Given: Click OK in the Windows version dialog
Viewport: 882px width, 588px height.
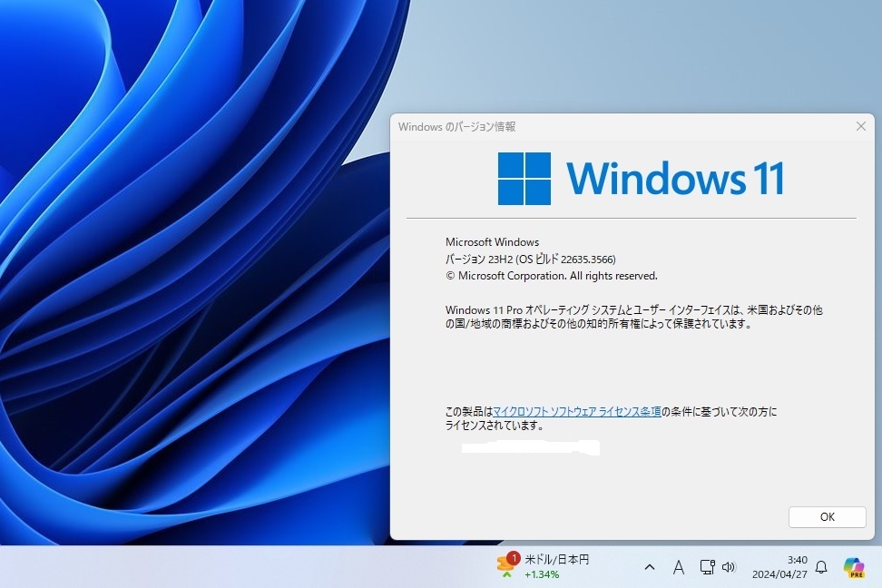Looking at the screenshot, I should (827, 516).
